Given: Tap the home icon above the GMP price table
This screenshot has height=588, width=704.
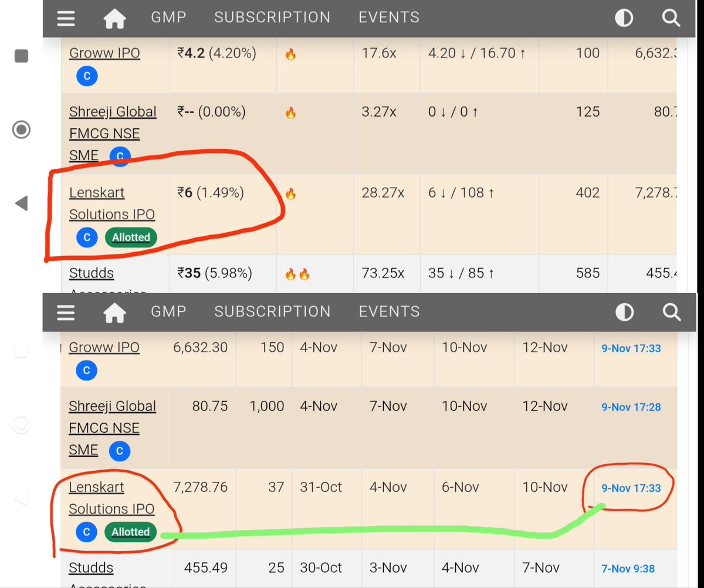Looking at the screenshot, I should 114,19.
